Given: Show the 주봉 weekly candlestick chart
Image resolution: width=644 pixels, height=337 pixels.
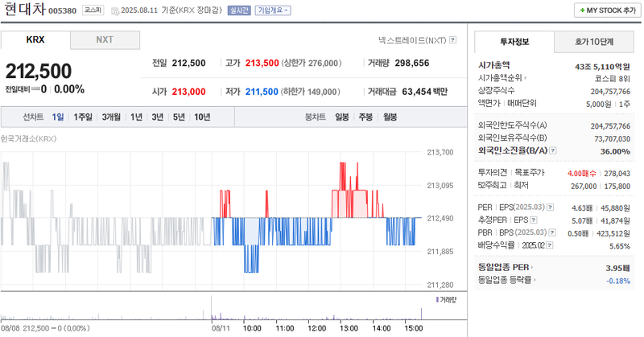Looking at the screenshot, I should click(365, 117).
